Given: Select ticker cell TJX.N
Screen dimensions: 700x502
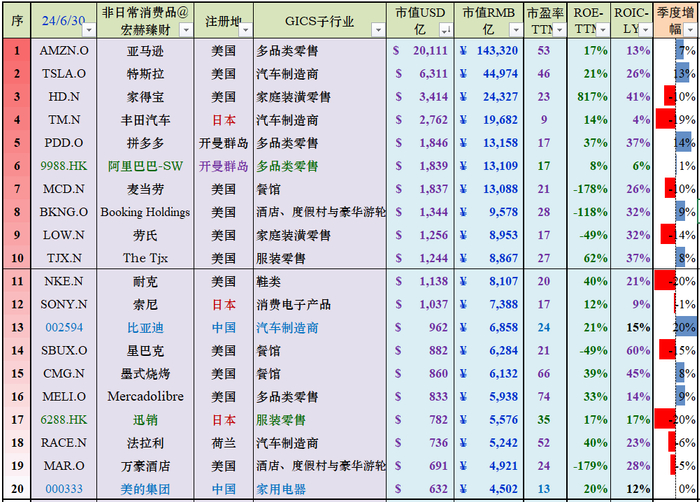Looking at the screenshot, I should (64, 258).
